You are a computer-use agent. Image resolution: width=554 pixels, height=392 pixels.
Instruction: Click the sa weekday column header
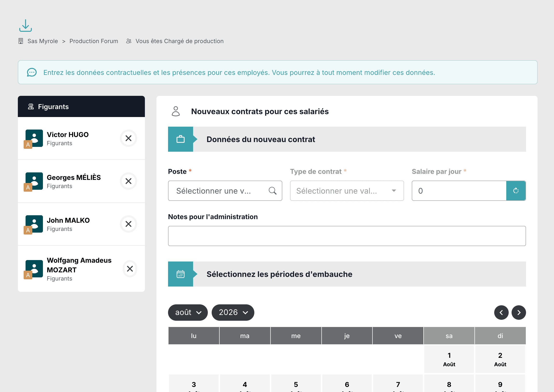[449, 335]
